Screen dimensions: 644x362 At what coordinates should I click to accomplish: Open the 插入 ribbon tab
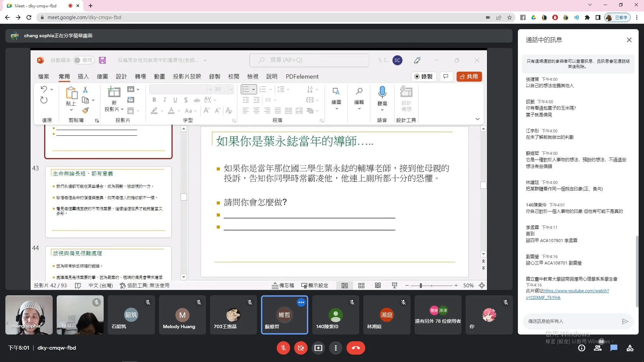point(83,76)
